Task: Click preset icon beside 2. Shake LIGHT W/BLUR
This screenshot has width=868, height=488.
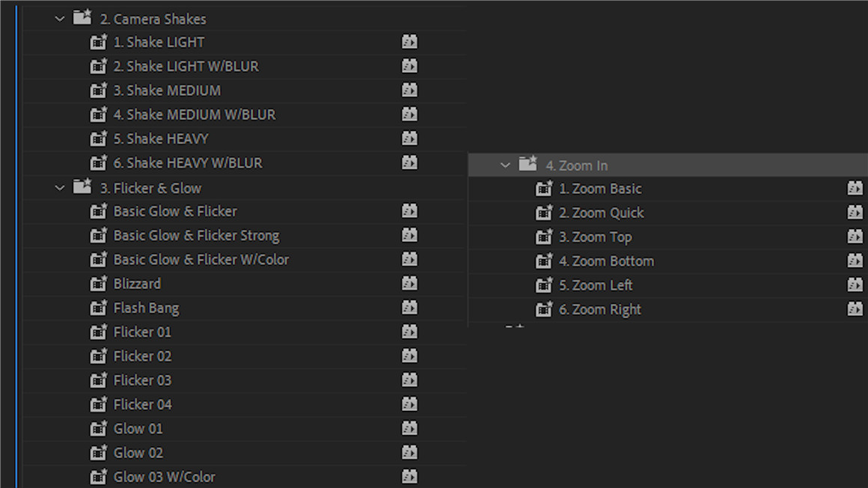Action: (98, 67)
